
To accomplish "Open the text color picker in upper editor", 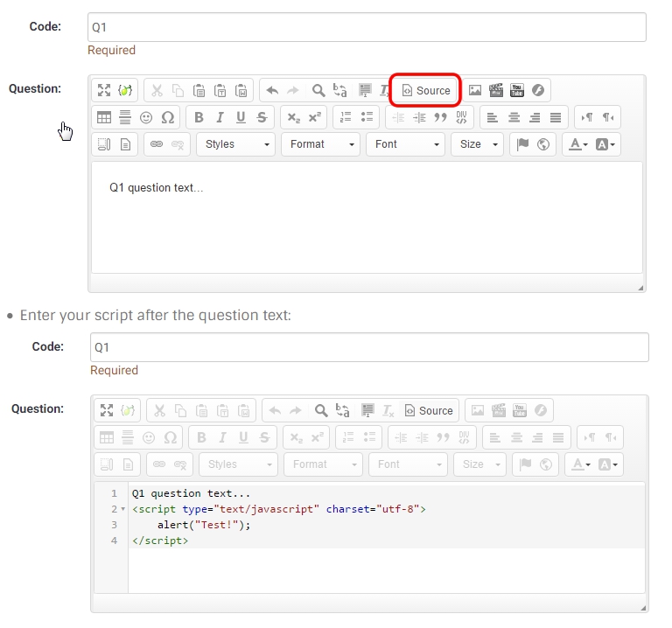I will click(577, 144).
